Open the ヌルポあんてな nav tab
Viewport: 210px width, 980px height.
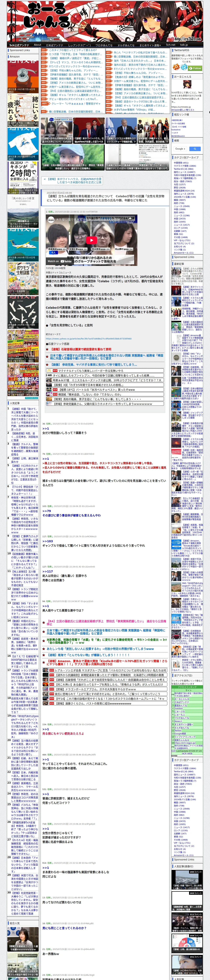point(126,45)
